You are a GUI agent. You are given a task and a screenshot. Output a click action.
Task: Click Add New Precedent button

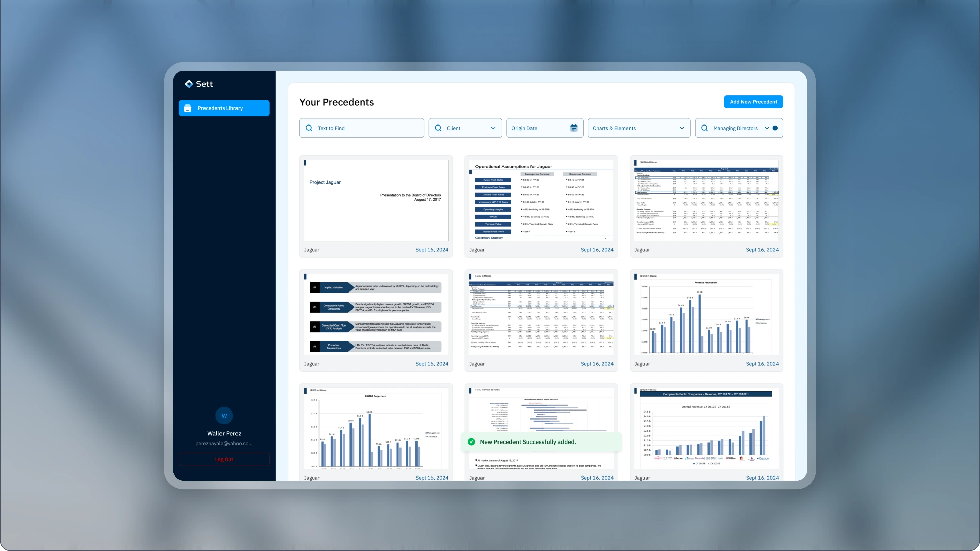click(x=753, y=102)
